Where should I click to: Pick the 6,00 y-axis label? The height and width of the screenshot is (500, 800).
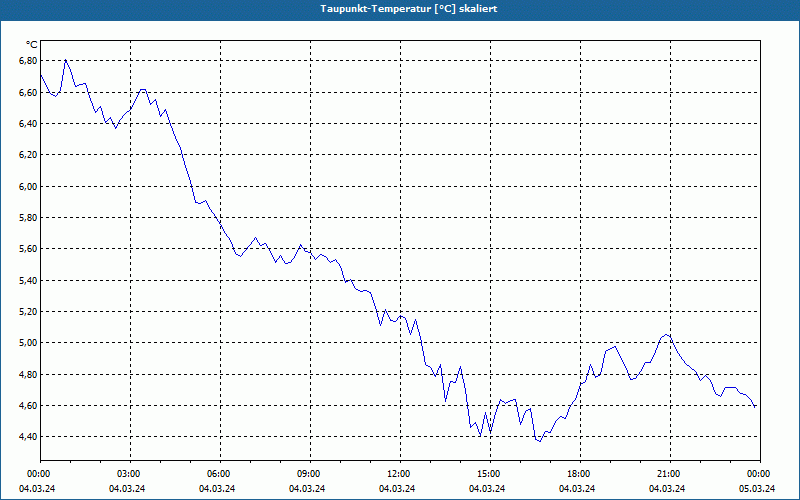28,186
